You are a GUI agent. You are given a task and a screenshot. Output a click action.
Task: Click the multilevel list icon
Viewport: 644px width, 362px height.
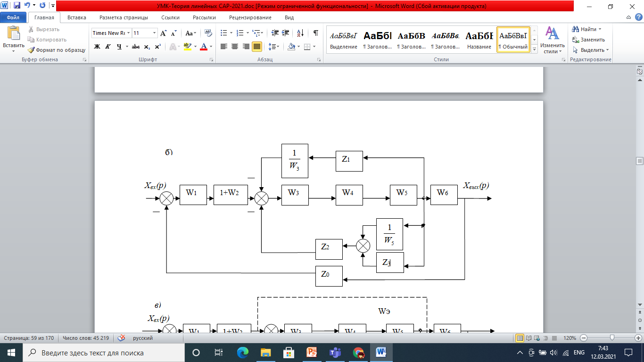pyautogui.click(x=256, y=33)
